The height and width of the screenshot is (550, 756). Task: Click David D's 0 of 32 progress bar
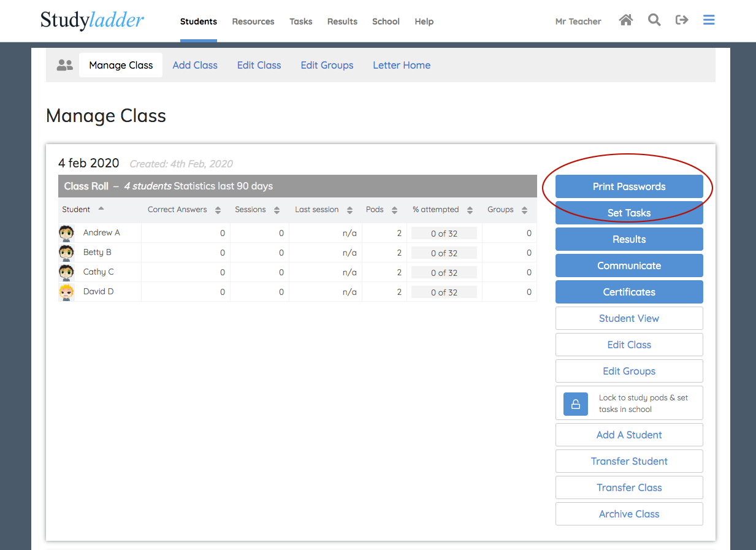click(x=444, y=292)
